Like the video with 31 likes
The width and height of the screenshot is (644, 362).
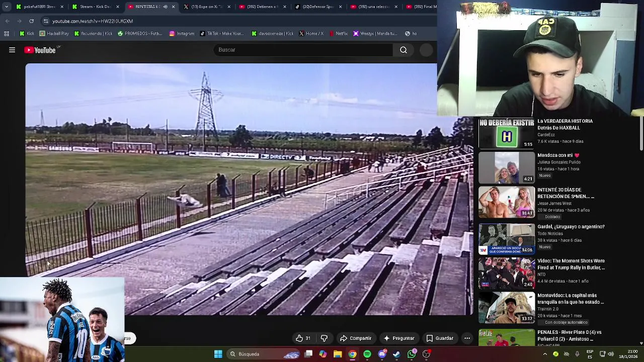[x=303, y=338]
